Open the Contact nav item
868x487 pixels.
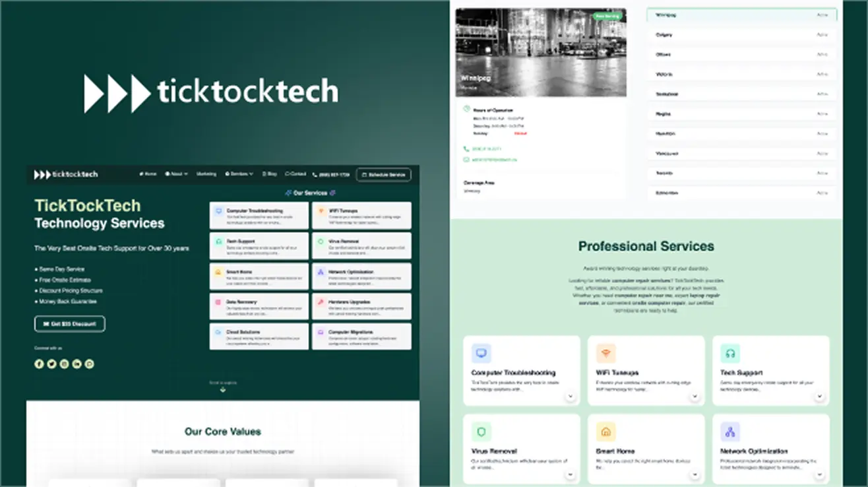pos(295,174)
